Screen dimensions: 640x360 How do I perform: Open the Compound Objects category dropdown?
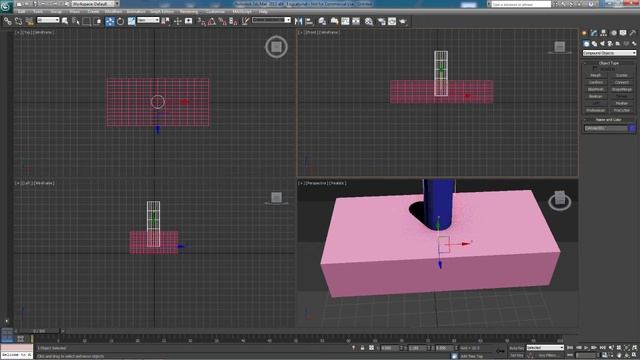click(609, 53)
